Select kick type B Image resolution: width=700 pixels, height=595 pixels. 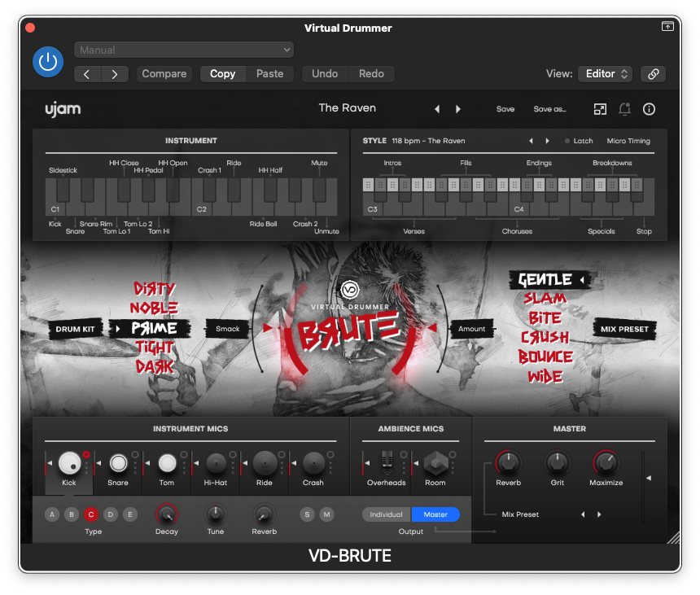[x=72, y=514]
